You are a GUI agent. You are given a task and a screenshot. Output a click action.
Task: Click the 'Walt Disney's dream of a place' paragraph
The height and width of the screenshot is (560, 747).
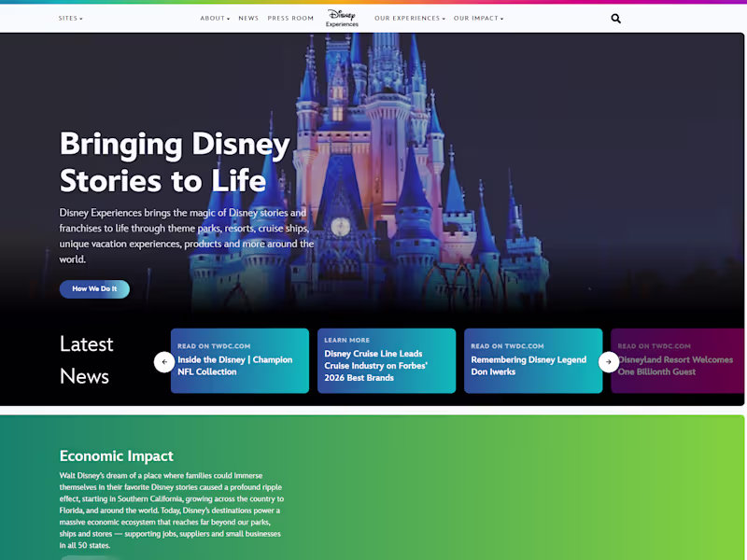pyautogui.click(x=172, y=511)
